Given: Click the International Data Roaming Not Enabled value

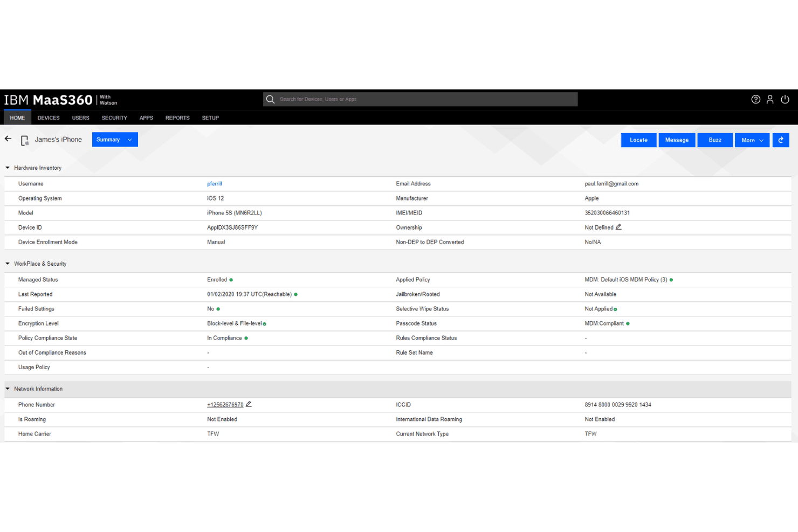Looking at the screenshot, I should pyautogui.click(x=600, y=419).
